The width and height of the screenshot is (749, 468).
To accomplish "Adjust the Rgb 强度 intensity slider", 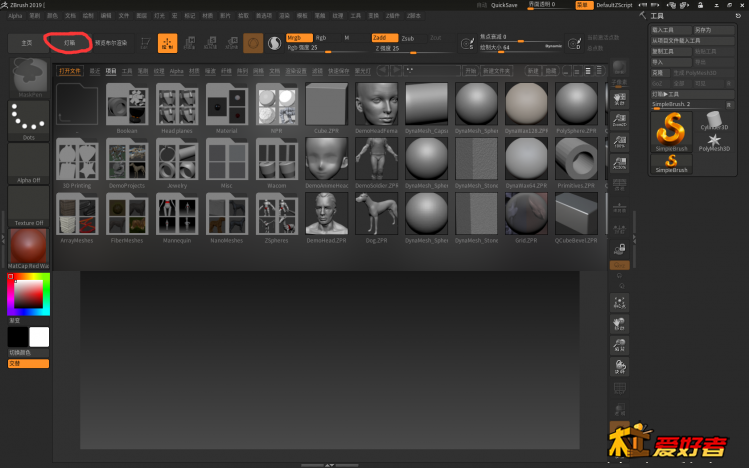I will [327, 48].
